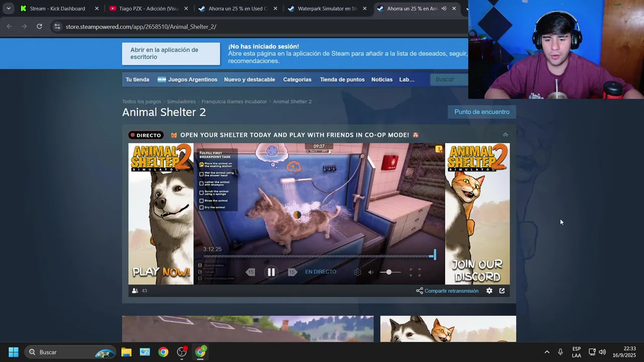Click the Play Now husky banner

pyautogui.click(x=161, y=214)
